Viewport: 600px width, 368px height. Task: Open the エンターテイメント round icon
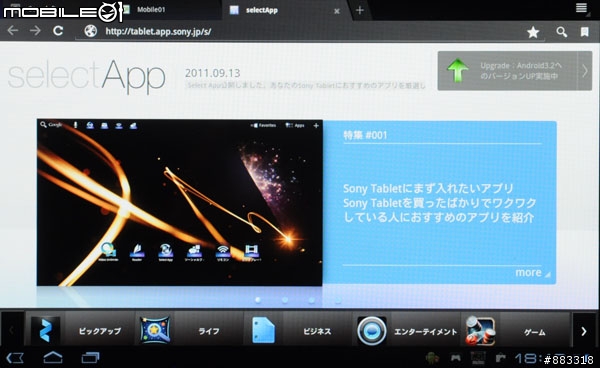click(x=372, y=331)
